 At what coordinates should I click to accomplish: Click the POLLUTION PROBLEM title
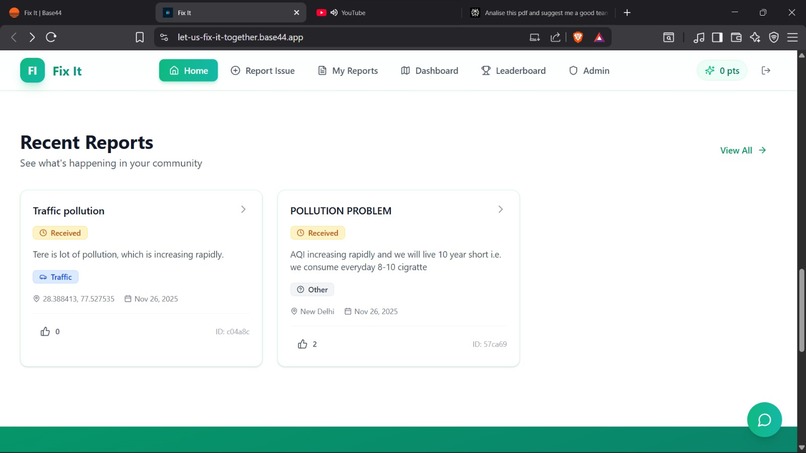[x=341, y=211]
